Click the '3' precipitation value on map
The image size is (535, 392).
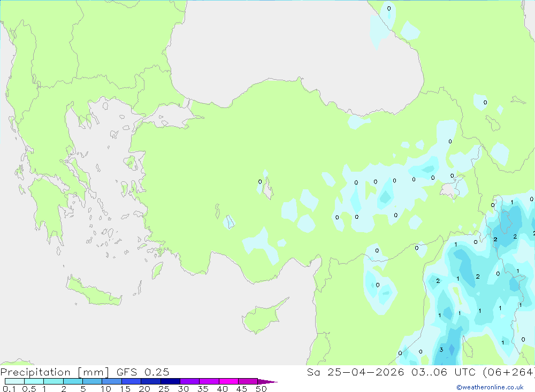[x=441, y=350]
